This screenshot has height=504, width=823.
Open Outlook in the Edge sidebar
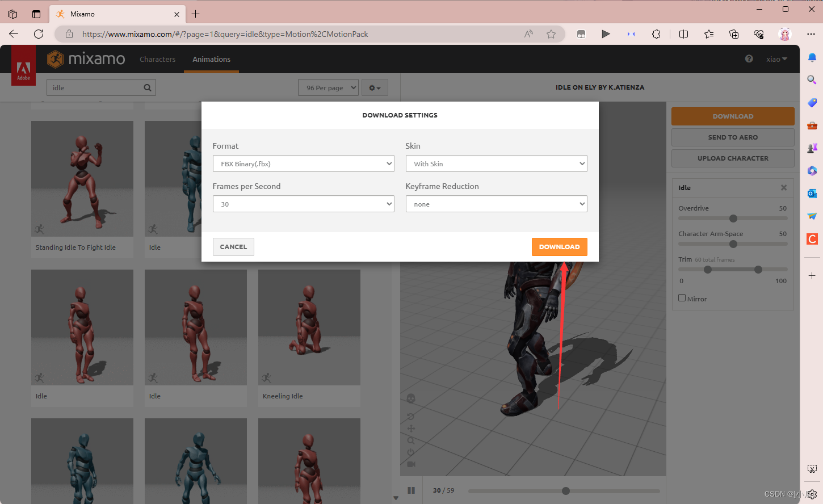(812, 194)
